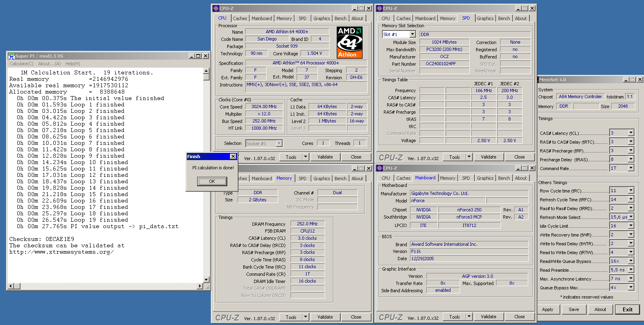The height and width of the screenshot is (325, 644).
Task: Click the CPU-Z title bar icon above the Processor panel
Action: click(216, 8)
